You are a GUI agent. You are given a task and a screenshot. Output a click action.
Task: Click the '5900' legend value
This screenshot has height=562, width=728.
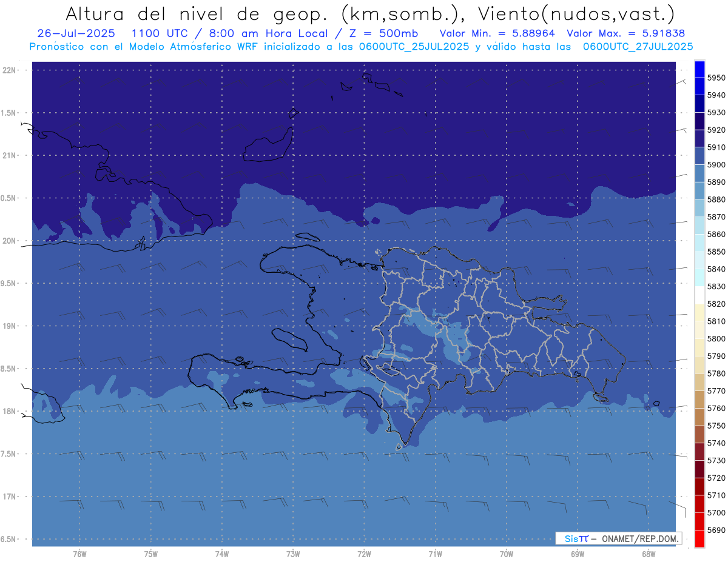[716, 165]
